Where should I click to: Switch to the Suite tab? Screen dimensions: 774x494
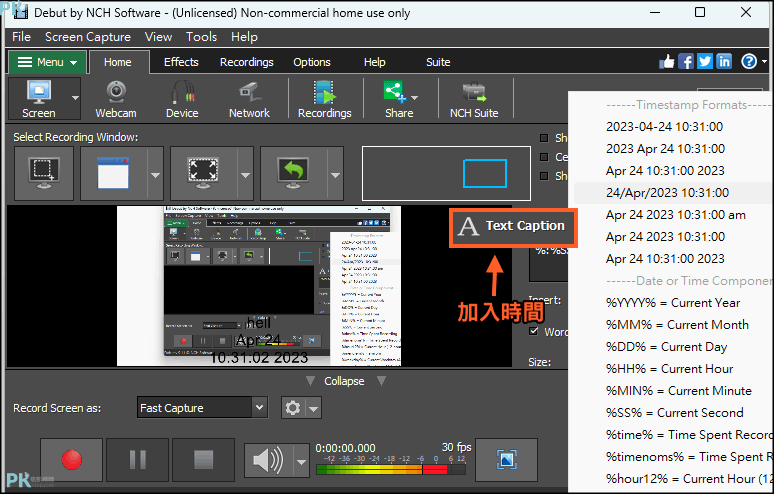(x=438, y=62)
